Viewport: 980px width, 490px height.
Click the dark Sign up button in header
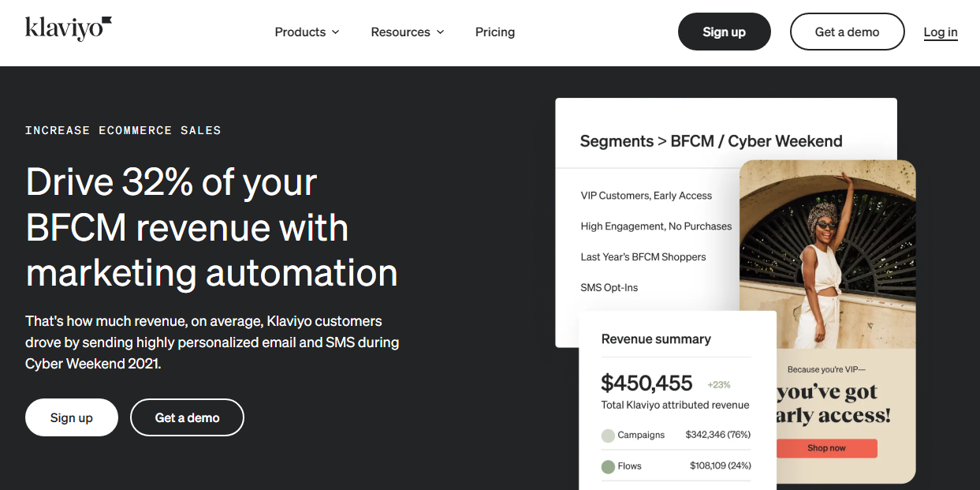pos(724,32)
